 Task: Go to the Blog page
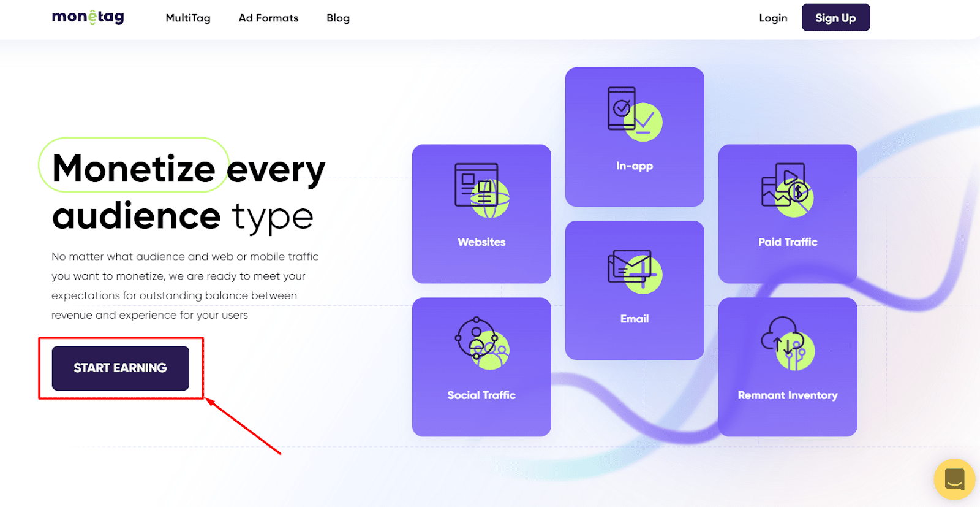pyautogui.click(x=338, y=18)
